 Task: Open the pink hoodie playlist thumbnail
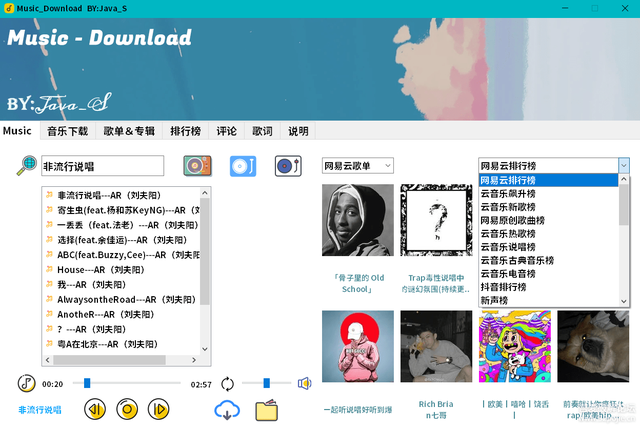click(358, 346)
